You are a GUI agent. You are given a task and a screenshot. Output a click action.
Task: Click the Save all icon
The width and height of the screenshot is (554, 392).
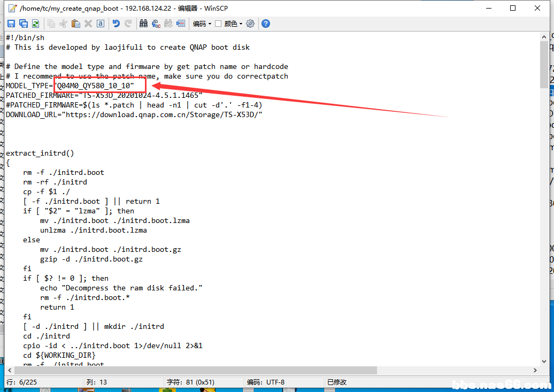pos(23,24)
